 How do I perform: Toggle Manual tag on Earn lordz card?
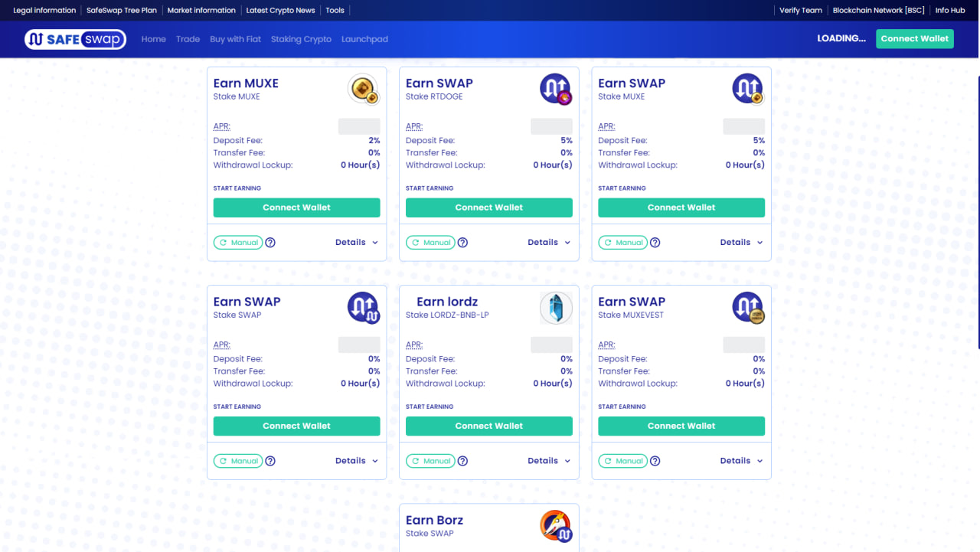coord(430,461)
